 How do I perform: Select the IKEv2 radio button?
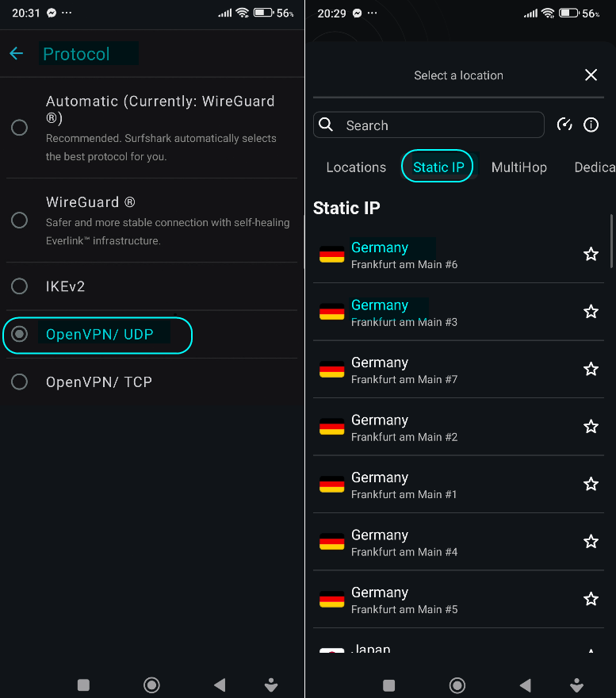[19, 286]
